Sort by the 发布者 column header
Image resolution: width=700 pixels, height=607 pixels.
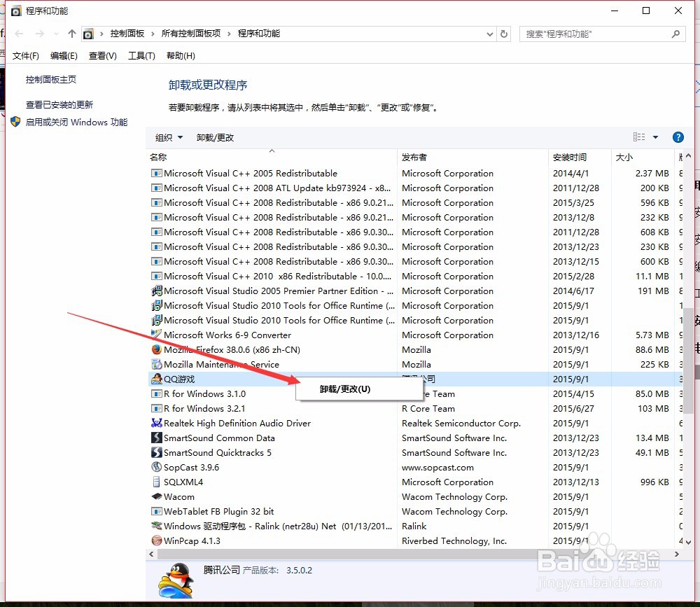tap(472, 158)
